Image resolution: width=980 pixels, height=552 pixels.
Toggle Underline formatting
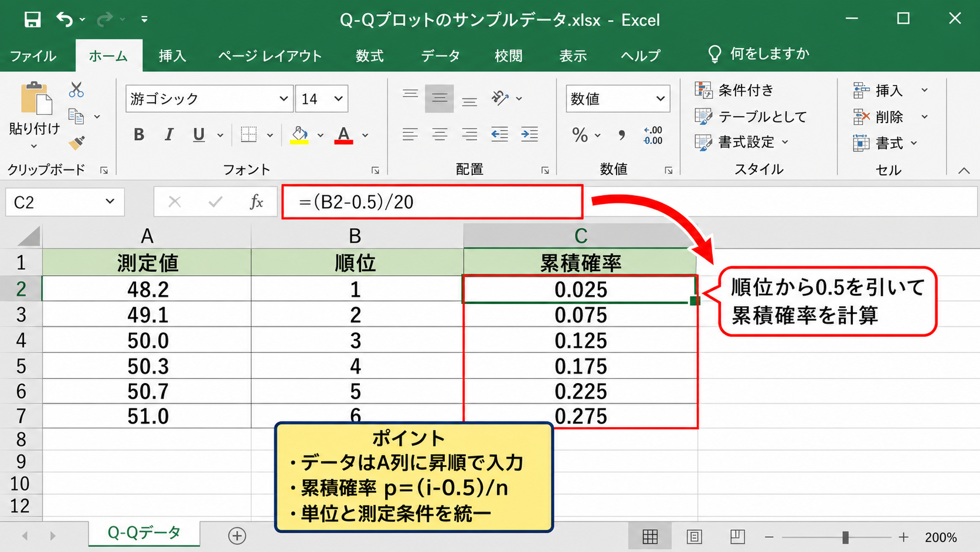199,135
